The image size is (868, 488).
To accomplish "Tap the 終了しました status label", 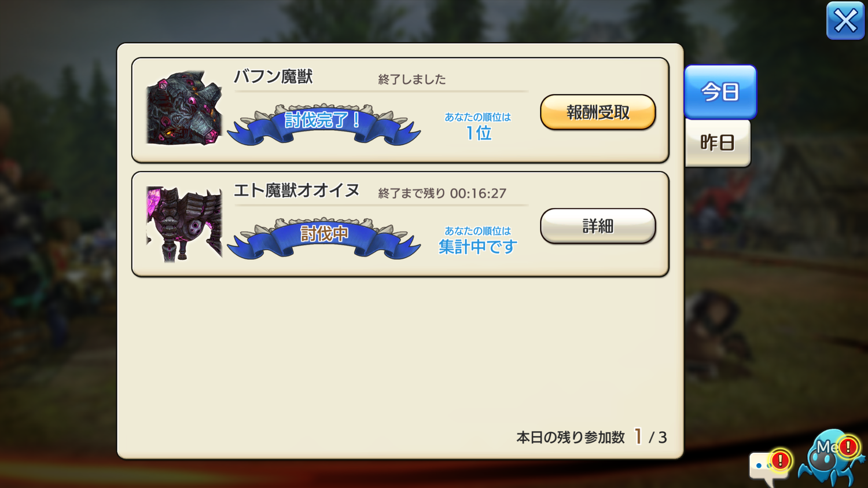I will click(x=412, y=79).
